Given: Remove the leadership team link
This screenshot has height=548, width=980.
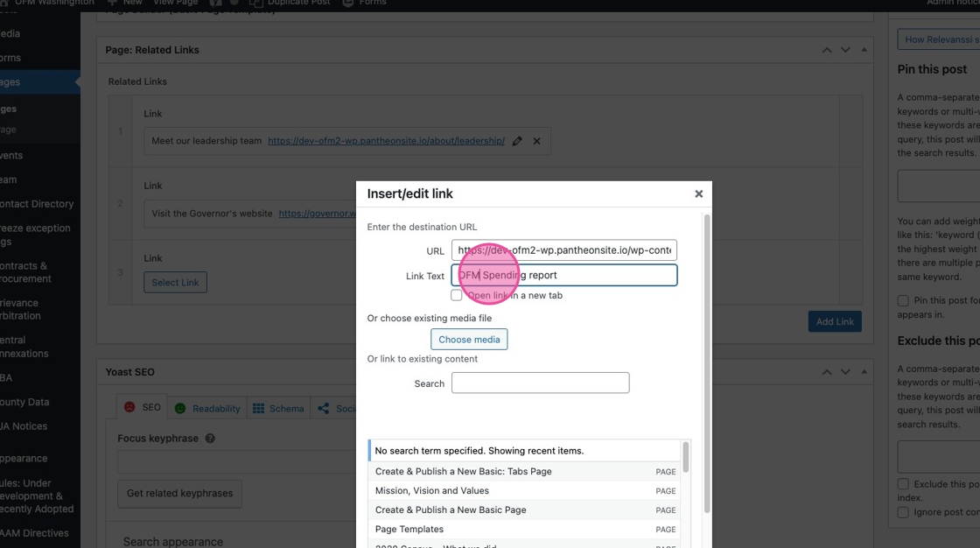Looking at the screenshot, I should [x=537, y=141].
